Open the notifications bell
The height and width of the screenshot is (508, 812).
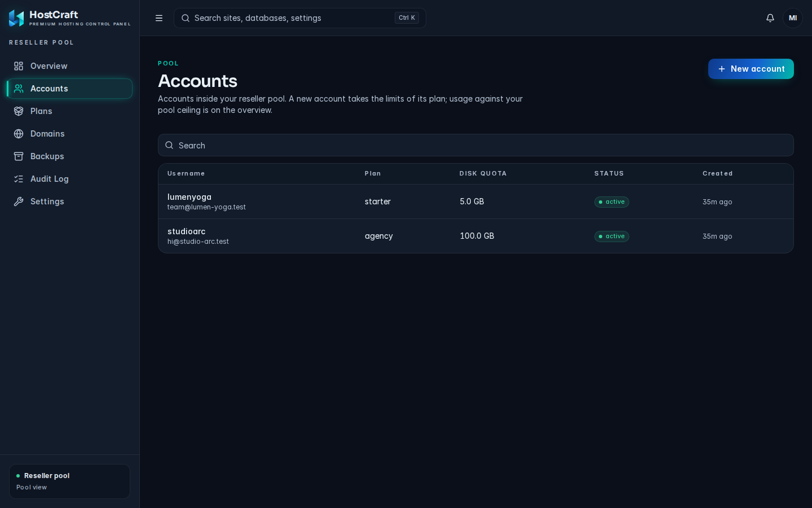[x=770, y=18]
